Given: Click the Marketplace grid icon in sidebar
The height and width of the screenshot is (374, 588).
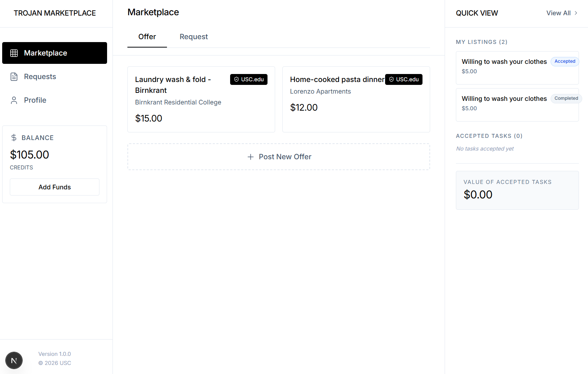Looking at the screenshot, I should tap(14, 53).
